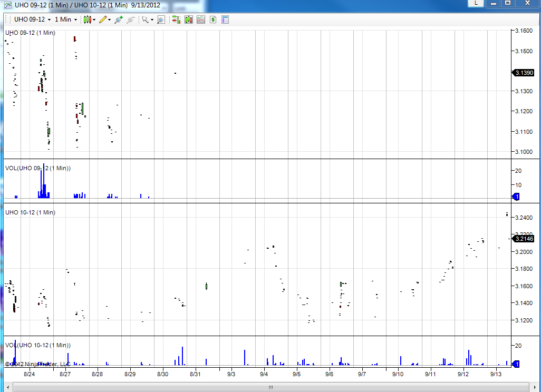The image size is (541, 392).
Task: Open the chart trader icon
Action: pos(176,19)
